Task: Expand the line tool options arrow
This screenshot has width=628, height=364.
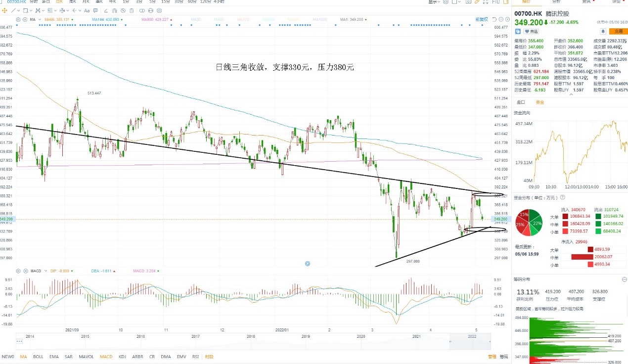Action: 19,11
